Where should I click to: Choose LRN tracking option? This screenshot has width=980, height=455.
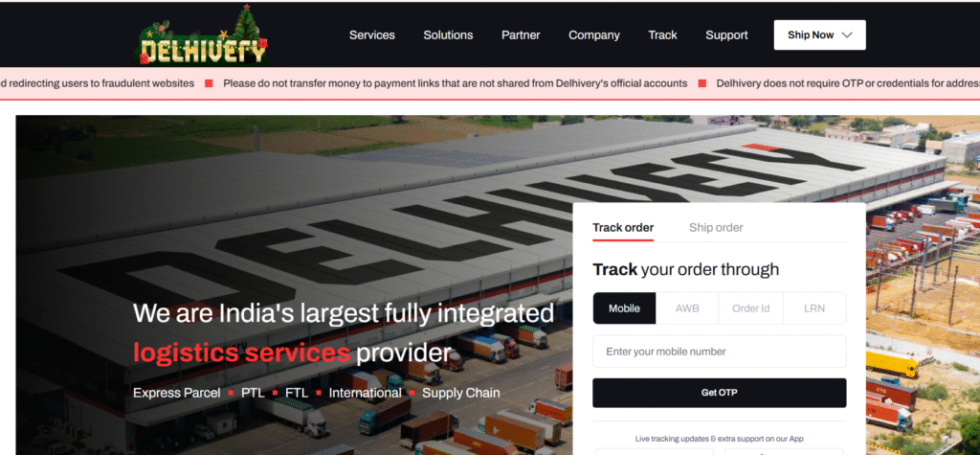coord(814,307)
